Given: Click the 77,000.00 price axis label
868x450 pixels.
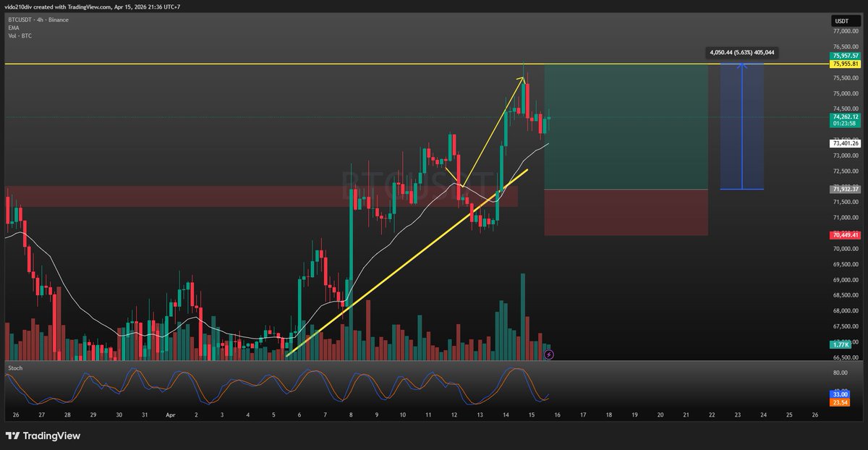Looking at the screenshot, I should (846, 32).
